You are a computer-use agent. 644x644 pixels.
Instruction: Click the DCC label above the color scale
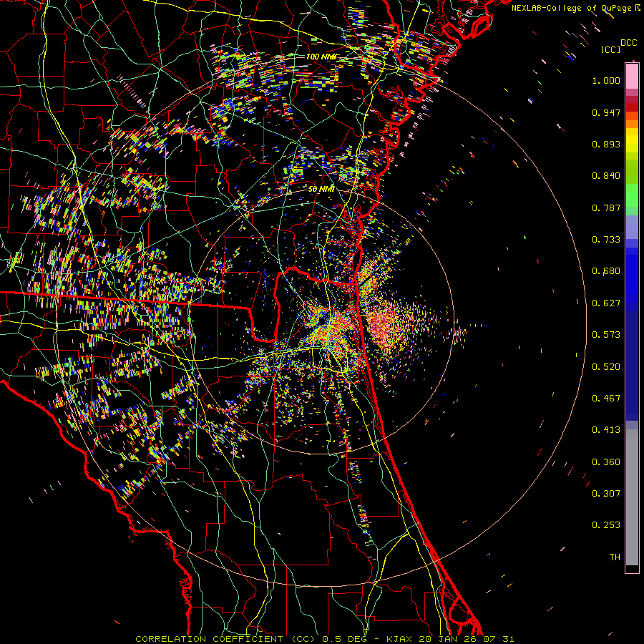628,43
